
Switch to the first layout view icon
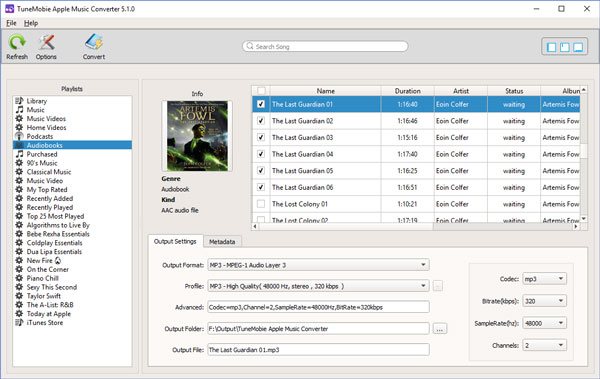pos(552,47)
